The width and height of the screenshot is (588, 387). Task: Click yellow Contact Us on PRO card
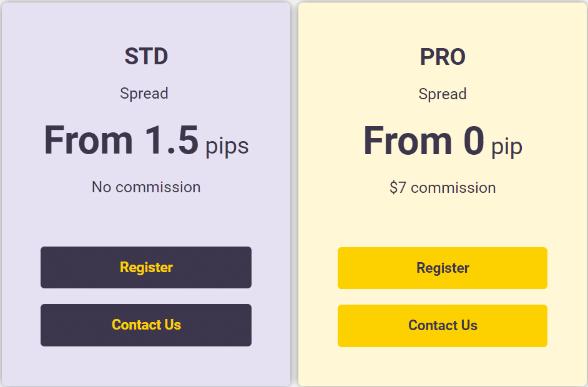click(443, 326)
